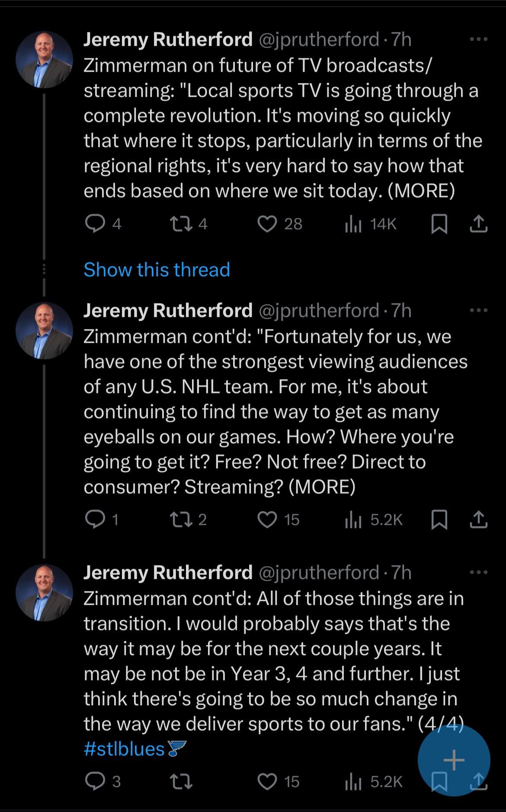Share the second Zimmerman cont'd tweet
506x812 pixels.
coord(478,520)
